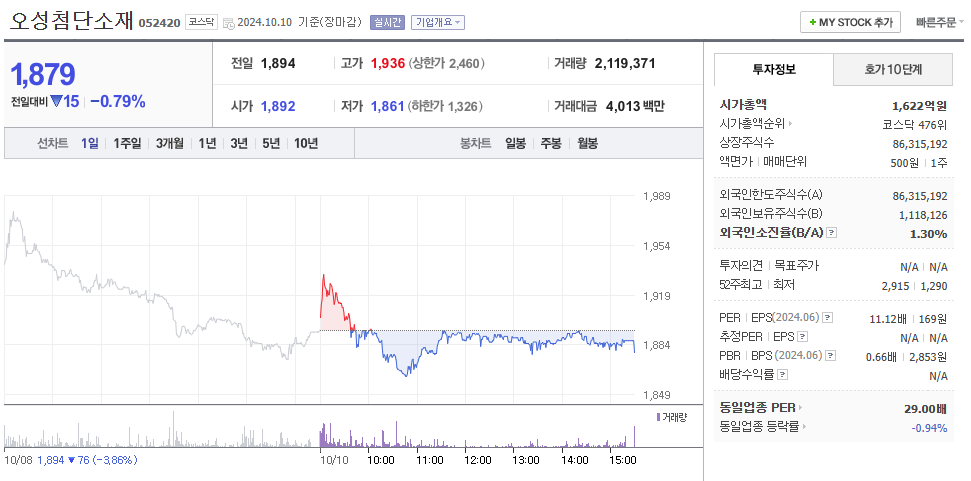This screenshot has width=971, height=481.
Task: Click the calendar icon beside 2024.10.10
Action: [229, 24]
